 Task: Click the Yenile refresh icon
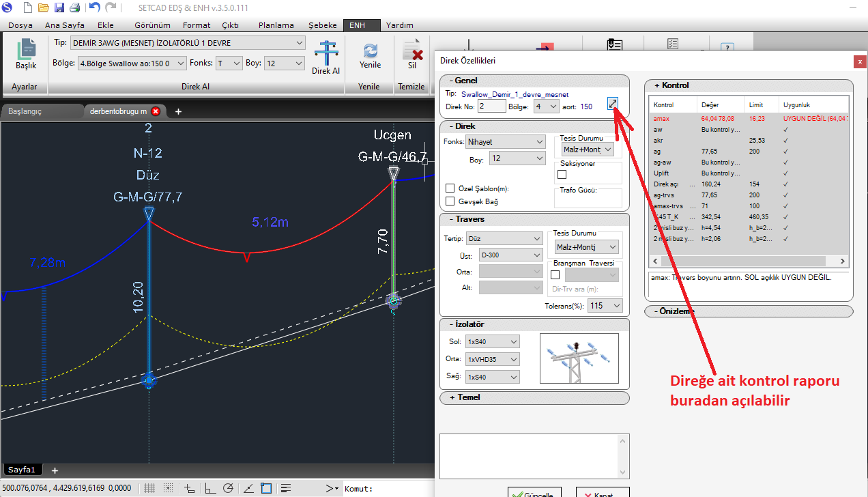[370, 51]
